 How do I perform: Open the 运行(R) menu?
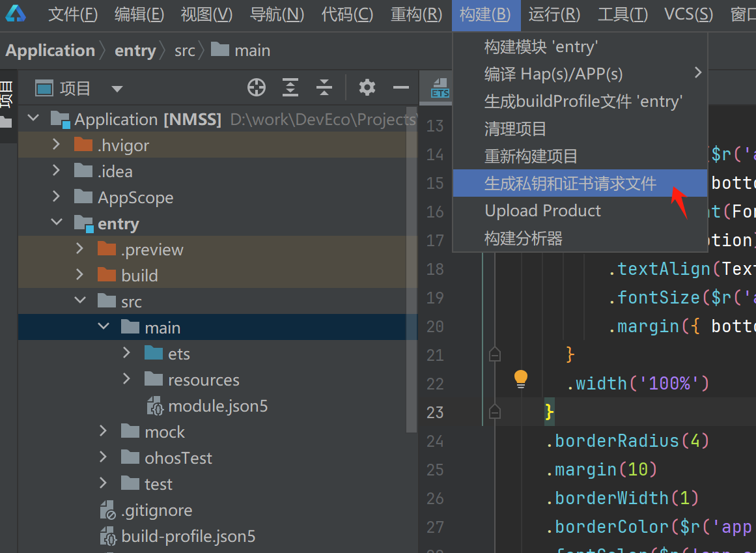(x=554, y=14)
